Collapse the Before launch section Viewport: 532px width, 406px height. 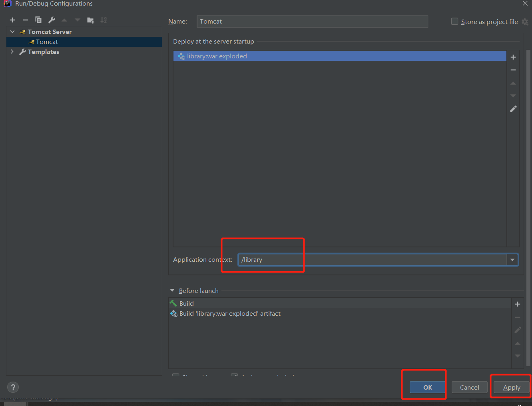172,291
